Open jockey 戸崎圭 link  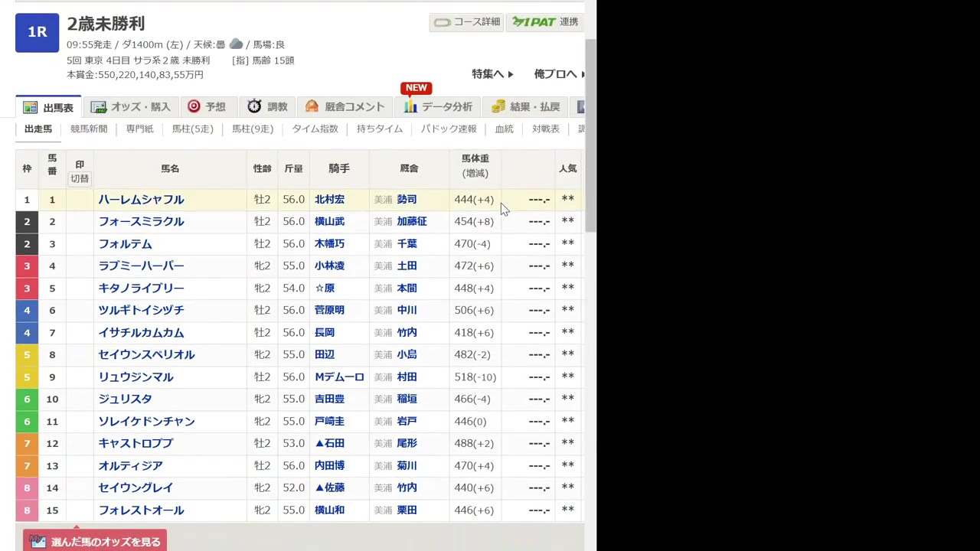point(329,421)
